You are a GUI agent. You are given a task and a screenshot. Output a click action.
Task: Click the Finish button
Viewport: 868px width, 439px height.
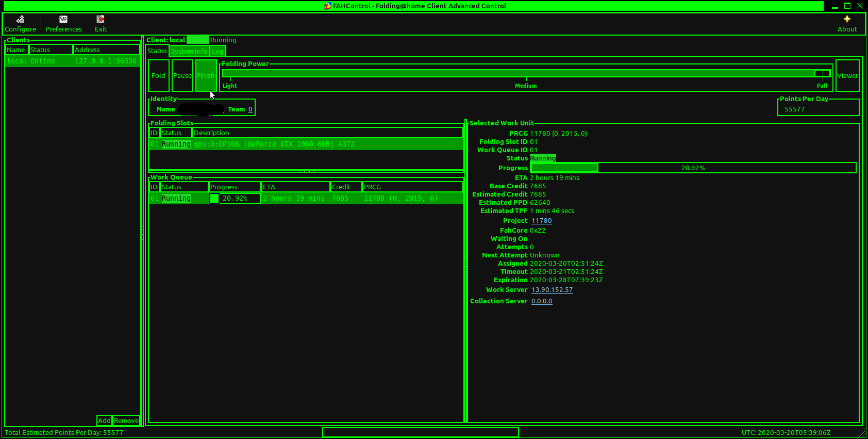(206, 75)
